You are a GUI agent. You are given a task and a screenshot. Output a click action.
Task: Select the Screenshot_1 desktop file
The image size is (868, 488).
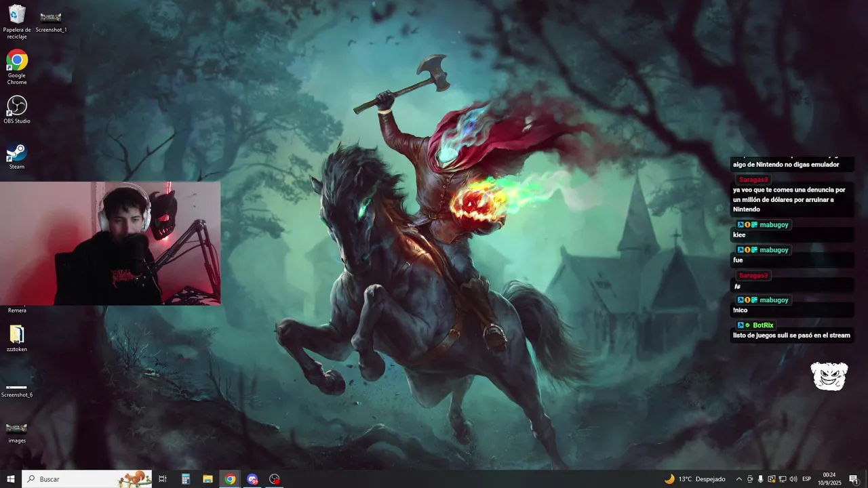(x=51, y=22)
